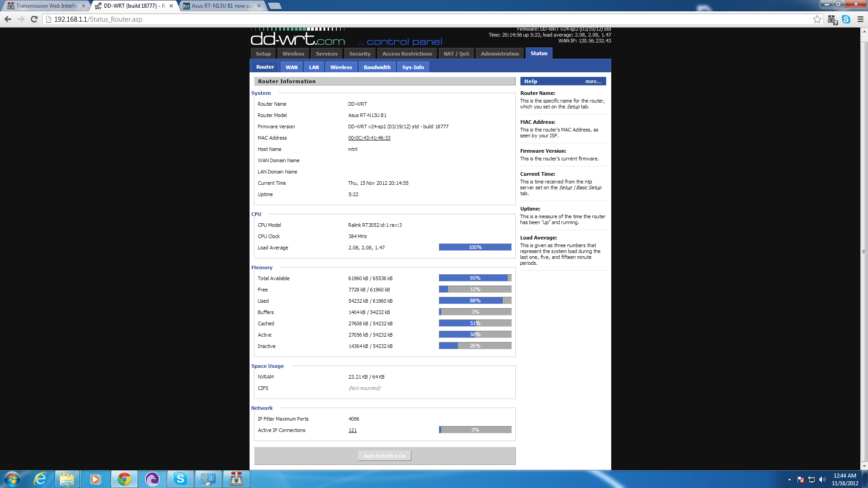868x488 pixels.
Task: Switch to the Asus RT-N13U B1 tab
Action: pyautogui.click(x=222, y=6)
